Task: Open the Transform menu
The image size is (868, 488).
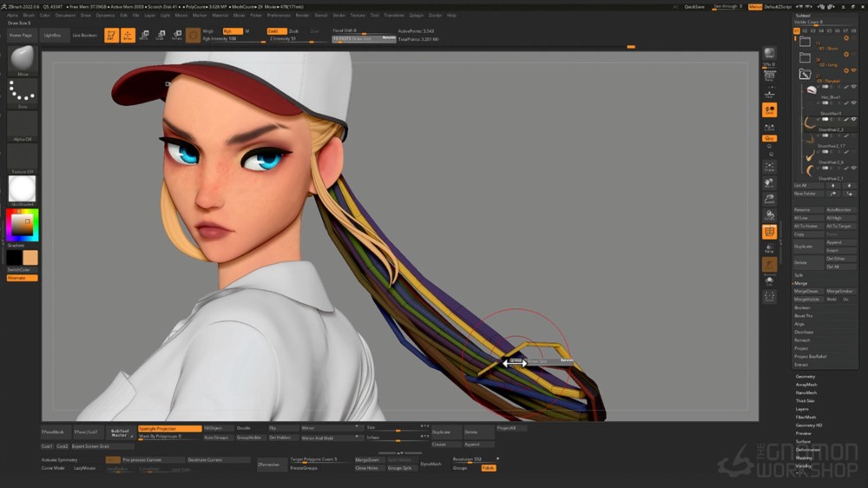Action: (393, 16)
